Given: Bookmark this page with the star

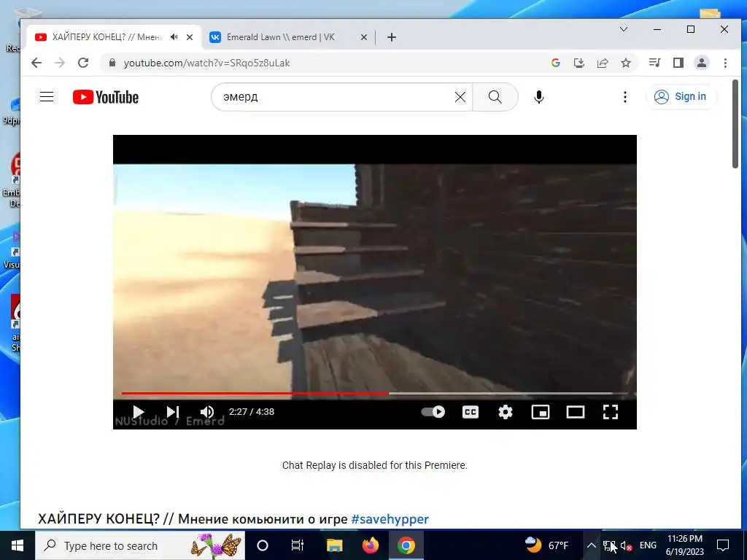Looking at the screenshot, I should click(625, 63).
